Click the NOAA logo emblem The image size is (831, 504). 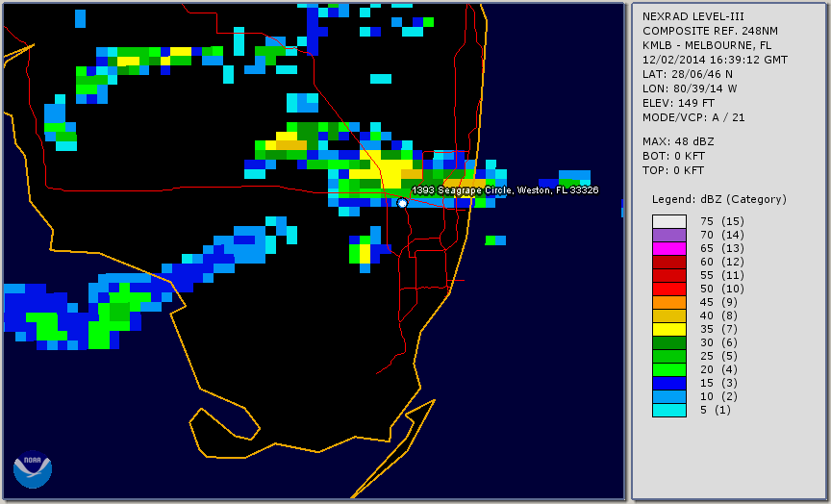tap(33, 469)
